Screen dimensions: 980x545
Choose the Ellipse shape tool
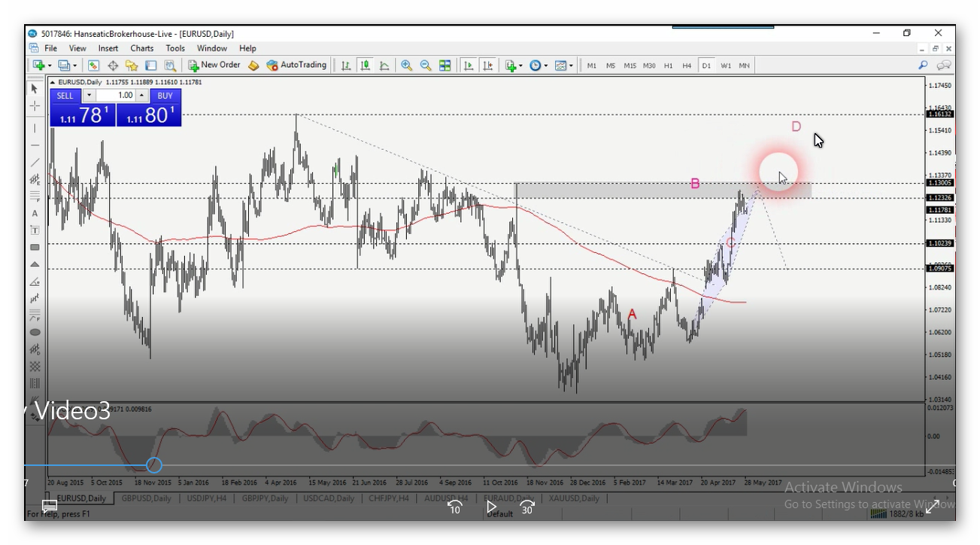coord(35,332)
